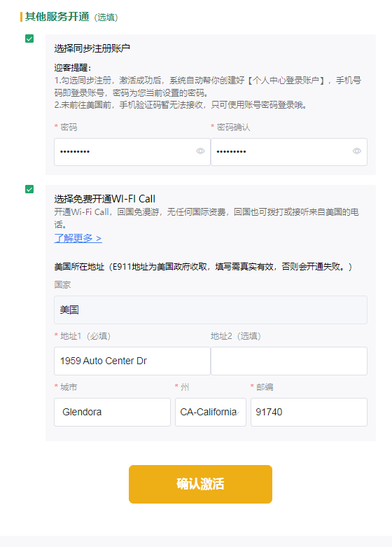This screenshot has height=547, width=392.
Task: Uncheck the sync account registration checkbox
Action: 29,39
